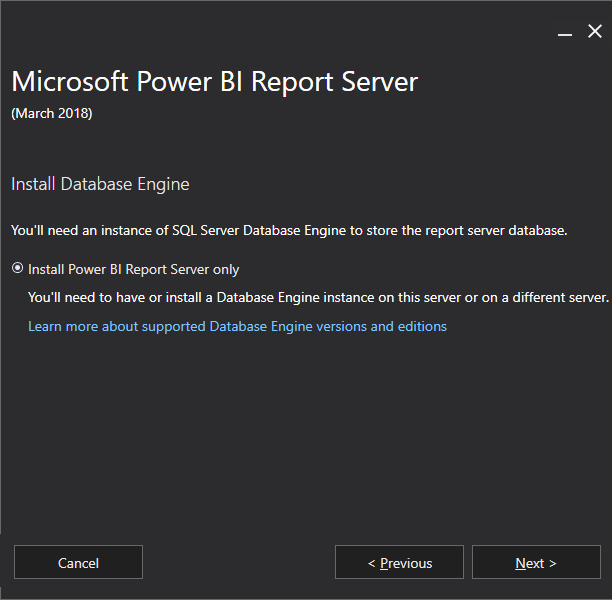This screenshot has width=612, height=600.
Task: Click the right arrow on the Next button
Action: (x=553, y=563)
